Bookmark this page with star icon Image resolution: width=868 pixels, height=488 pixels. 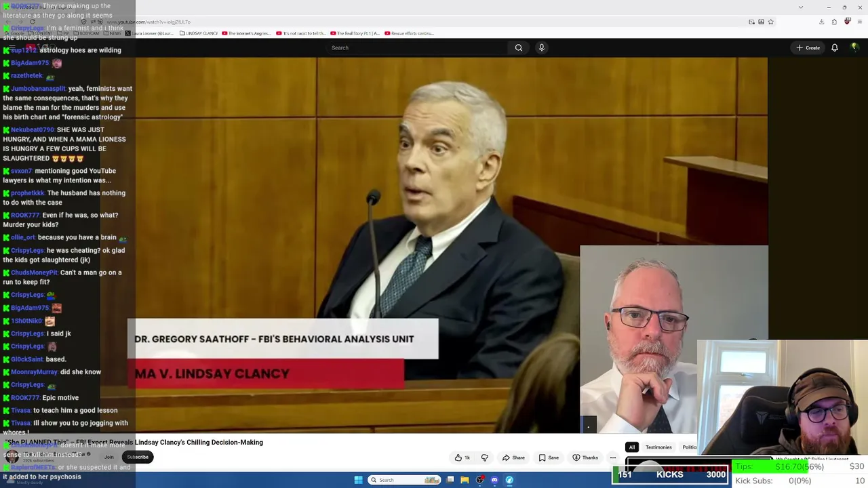pos(770,22)
